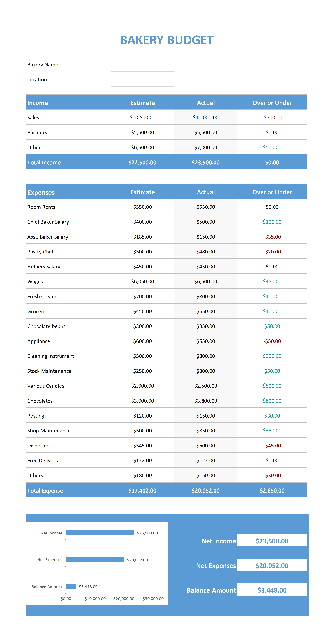Viewport: 335px width, 644px height.
Task: Select the Balance Amount summary value box
Action: (272, 590)
